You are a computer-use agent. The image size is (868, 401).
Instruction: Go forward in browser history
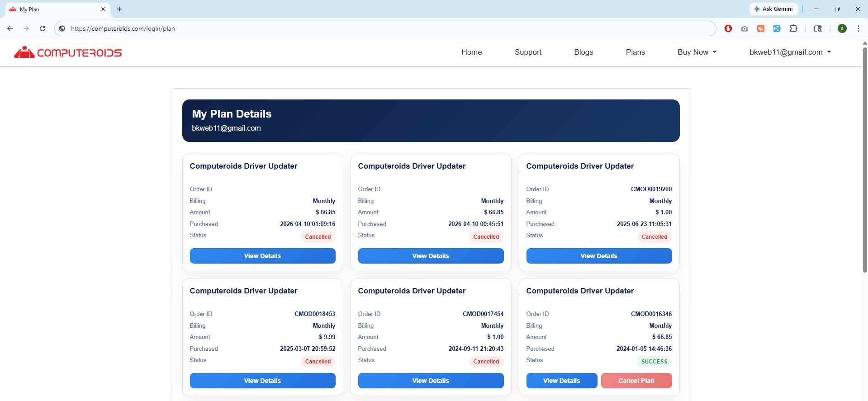[26, 28]
